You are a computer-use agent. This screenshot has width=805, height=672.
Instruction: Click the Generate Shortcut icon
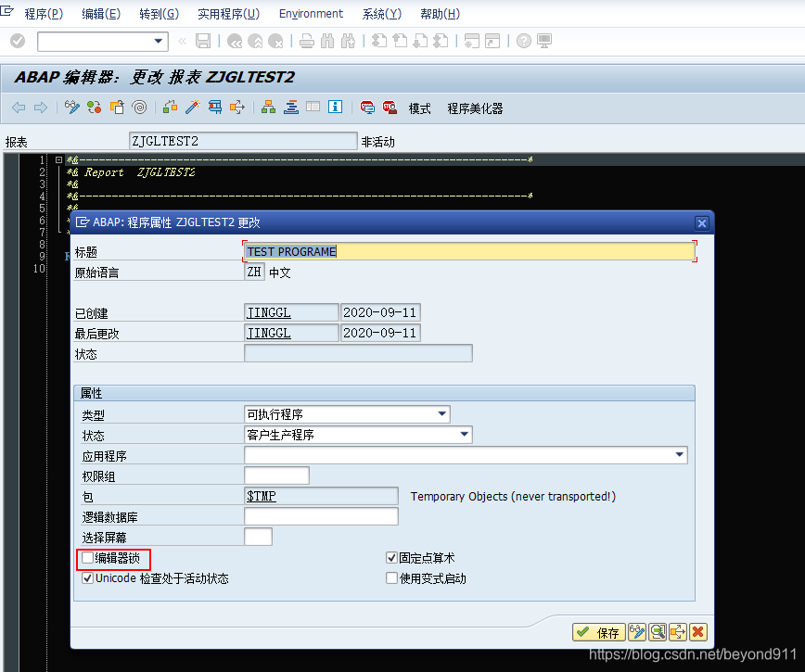coord(492,41)
